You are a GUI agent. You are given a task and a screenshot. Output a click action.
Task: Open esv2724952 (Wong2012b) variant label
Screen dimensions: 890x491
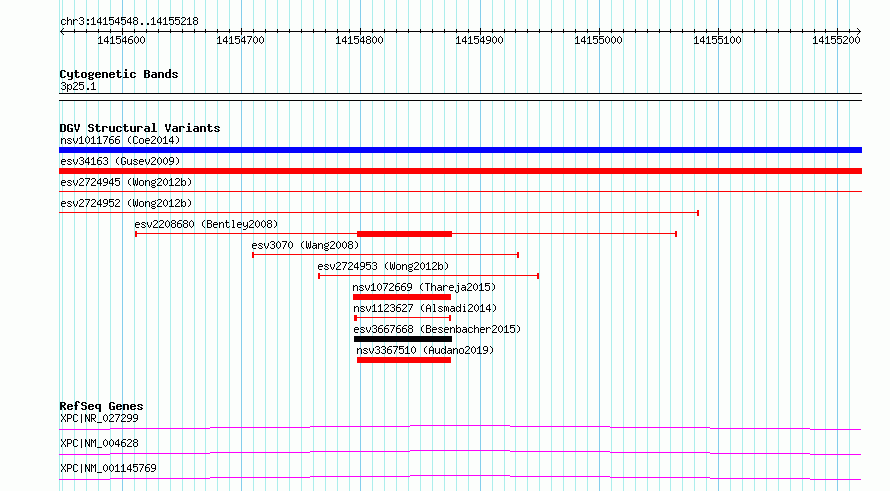coord(126,203)
